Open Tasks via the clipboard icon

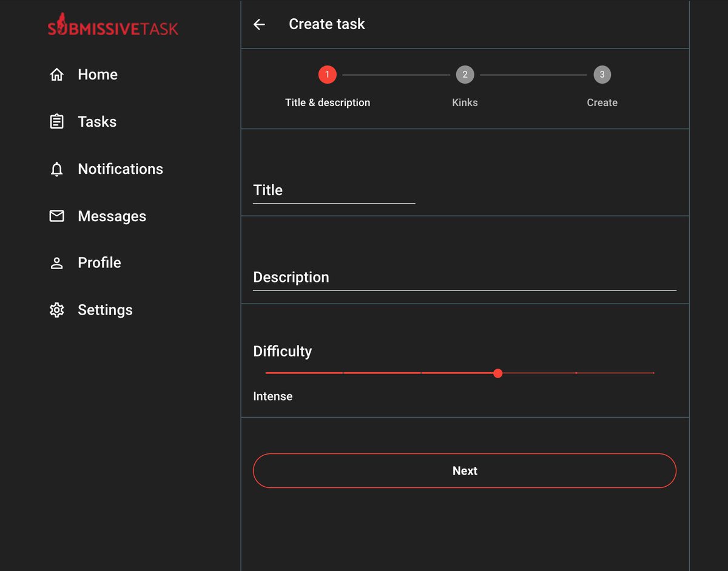[56, 121]
